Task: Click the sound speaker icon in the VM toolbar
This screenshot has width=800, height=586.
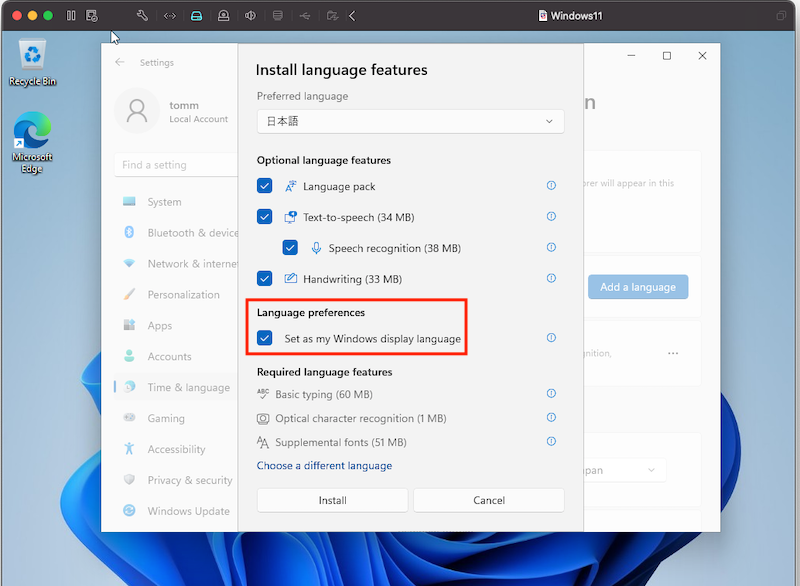Action: [250, 16]
